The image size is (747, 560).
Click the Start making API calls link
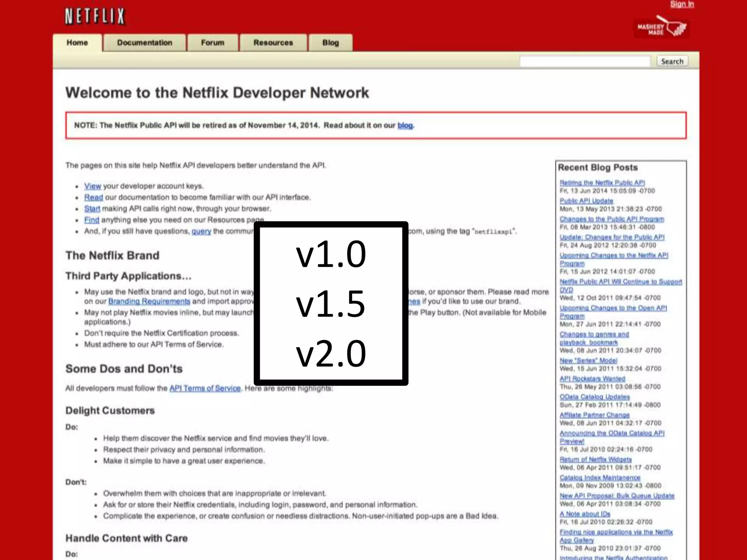click(x=92, y=209)
